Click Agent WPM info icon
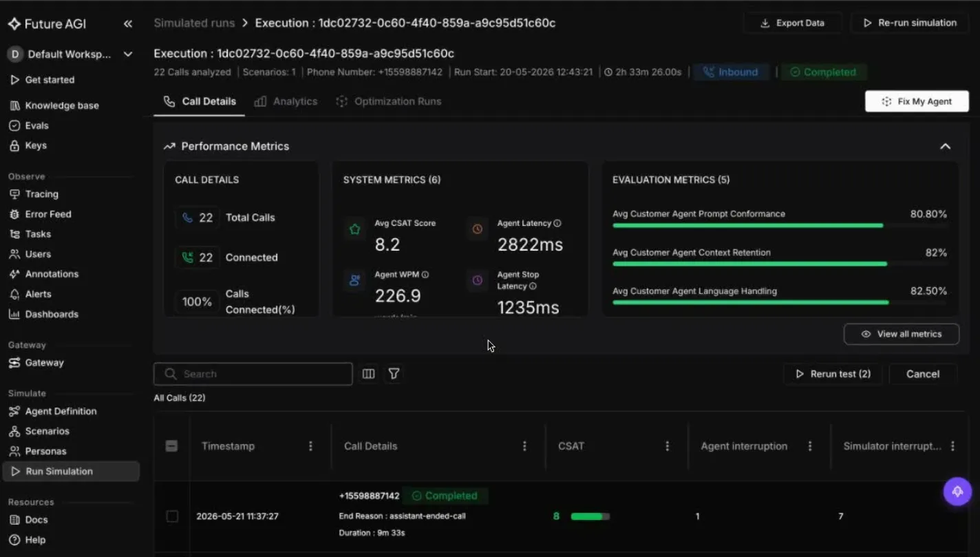980x557 pixels. (x=425, y=274)
